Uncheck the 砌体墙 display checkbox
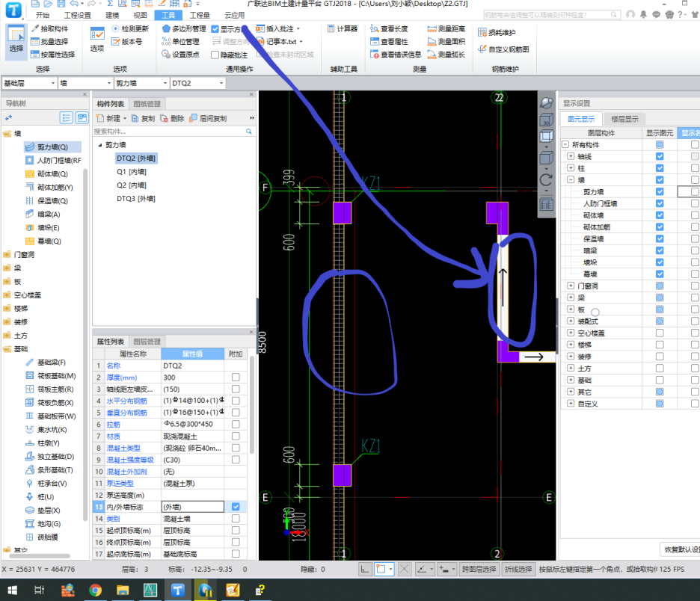The height and width of the screenshot is (601, 700). coord(660,215)
